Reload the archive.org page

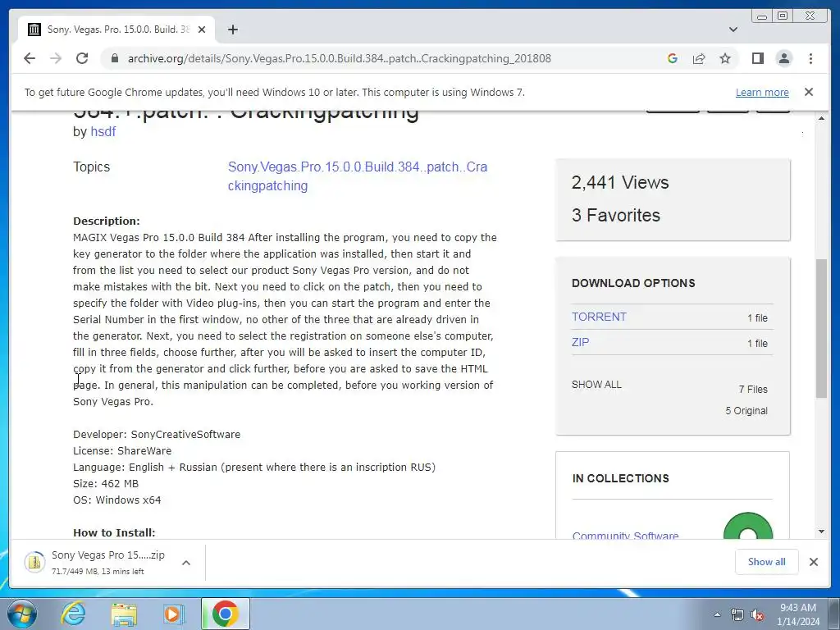click(x=82, y=58)
